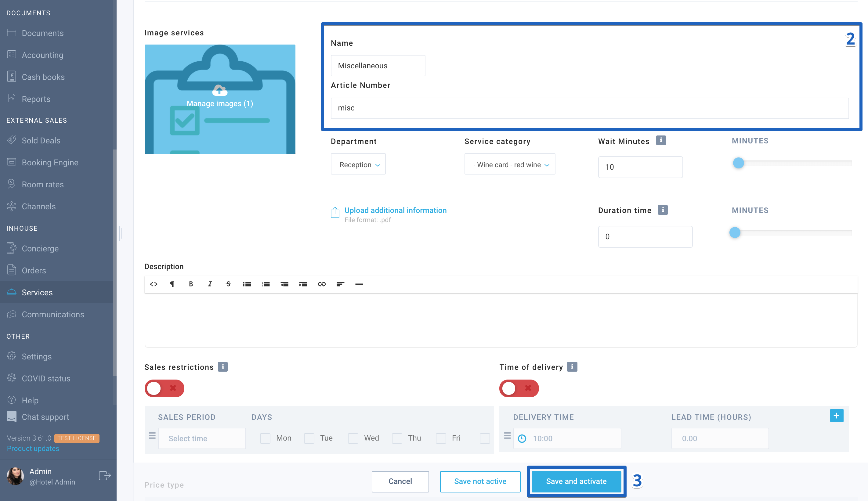868x501 pixels.
Task: Enable the Sales restrictions toggle
Action: pos(164,388)
